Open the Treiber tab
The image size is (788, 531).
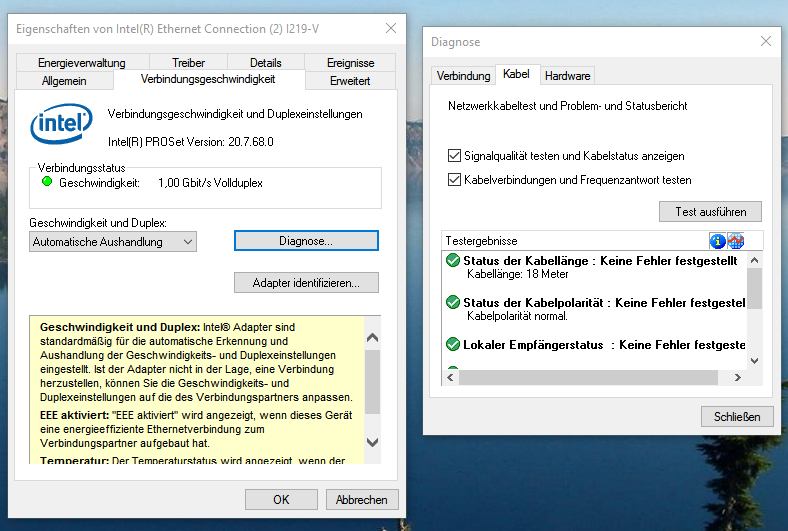coord(188,63)
